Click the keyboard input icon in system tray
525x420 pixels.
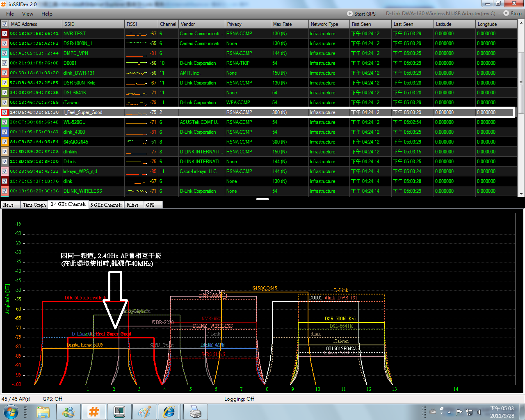(432, 412)
